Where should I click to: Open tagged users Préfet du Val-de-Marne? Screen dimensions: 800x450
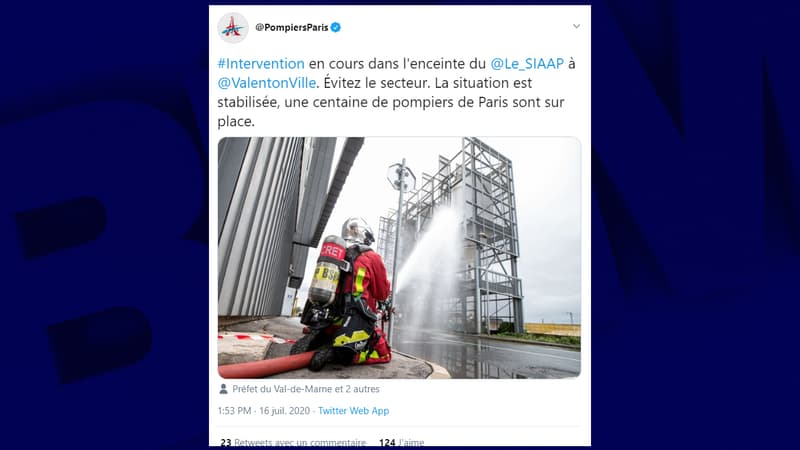coord(278,389)
